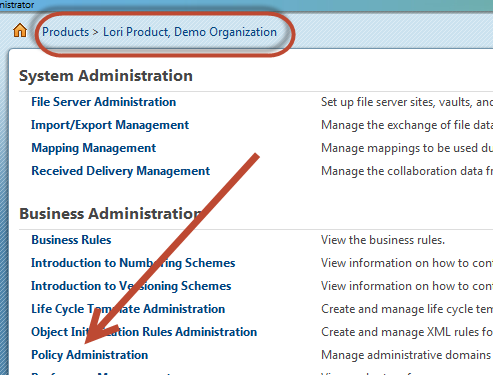Select the System Administration heading

tap(106, 76)
